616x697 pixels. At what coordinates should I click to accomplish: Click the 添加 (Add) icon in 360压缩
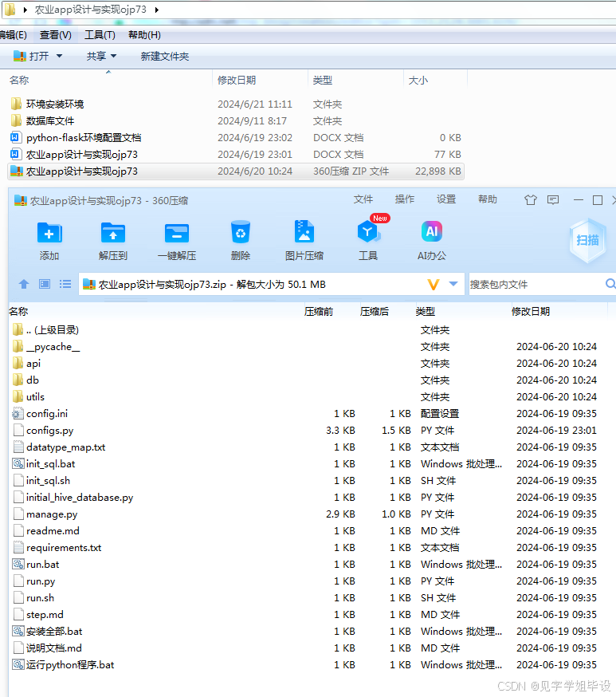(49, 233)
